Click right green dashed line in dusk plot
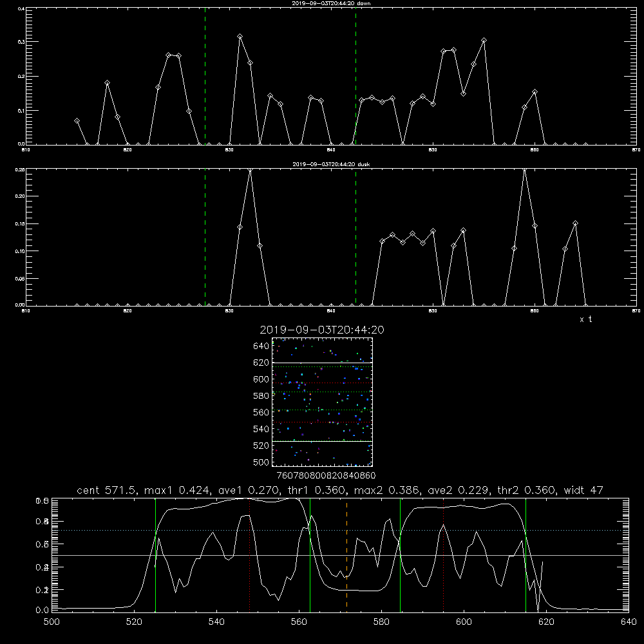The height and width of the screenshot is (644, 644). point(355,238)
